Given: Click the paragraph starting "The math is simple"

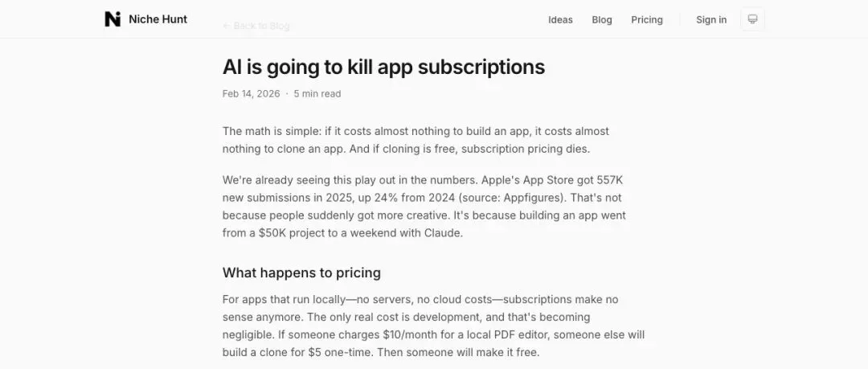Looking at the screenshot, I should [x=416, y=140].
